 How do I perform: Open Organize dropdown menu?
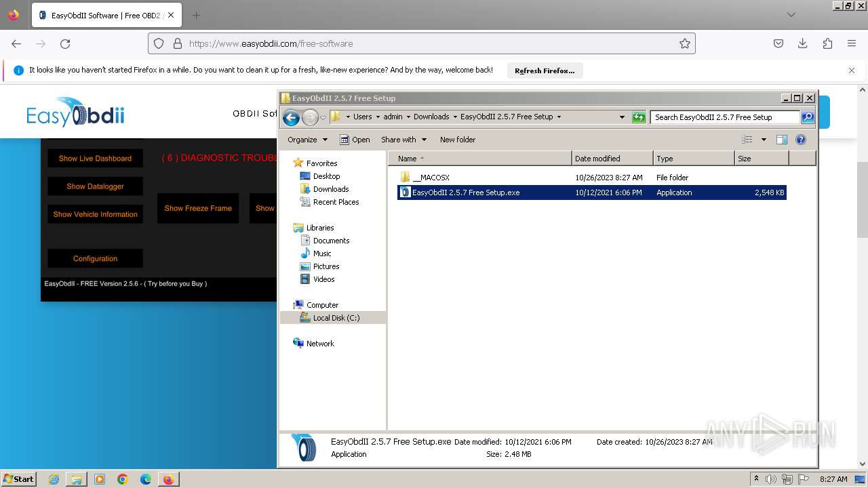(307, 140)
